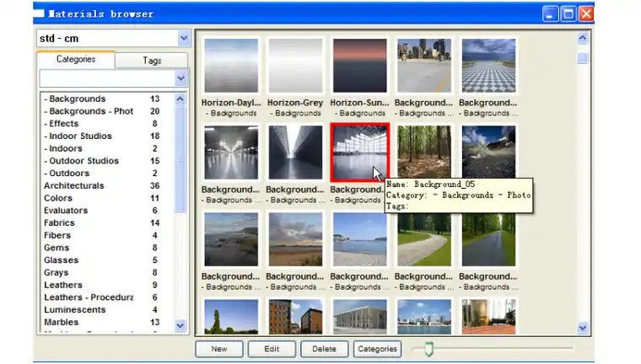Click the Delete button
This screenshot has height=364, width=641.
[324, 349]
